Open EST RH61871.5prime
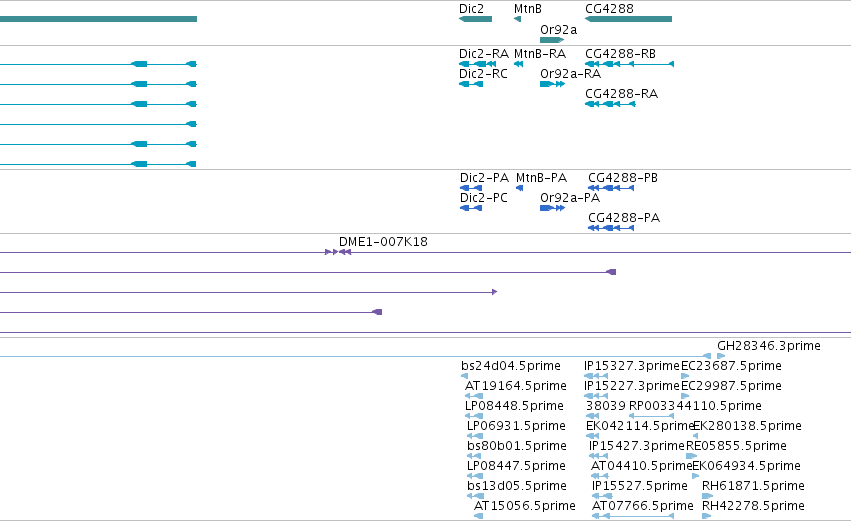This screenshot has width=851, height=521. click(x=753, y=486)
